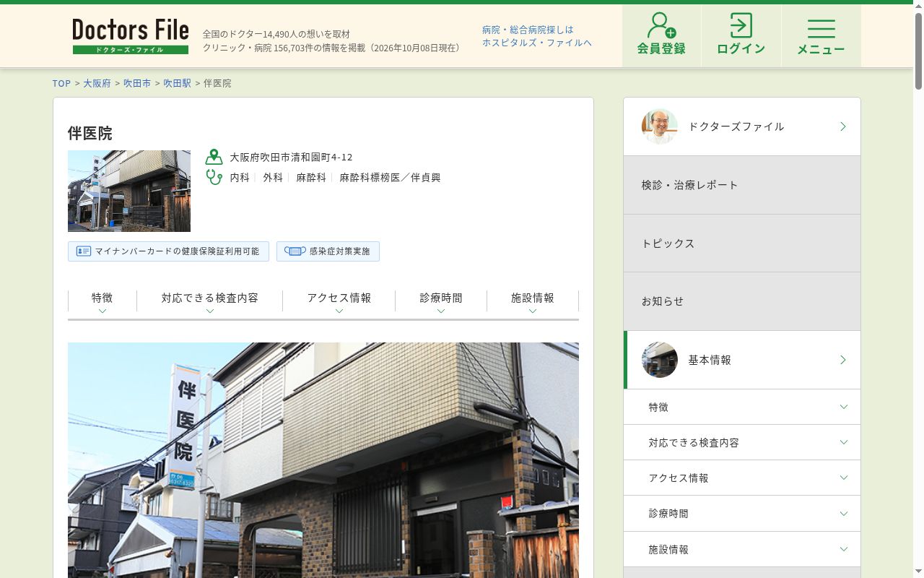Expand sidebar アクセス情報 chevron
The width and height of the screenshot is (924, 578).
(x=844, y=478)
